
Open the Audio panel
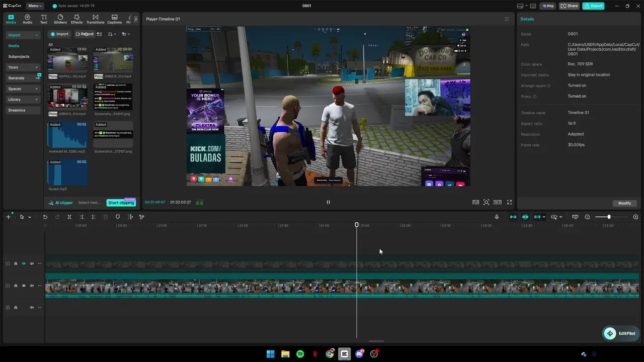pyautogui.click(x=27, y=19)
